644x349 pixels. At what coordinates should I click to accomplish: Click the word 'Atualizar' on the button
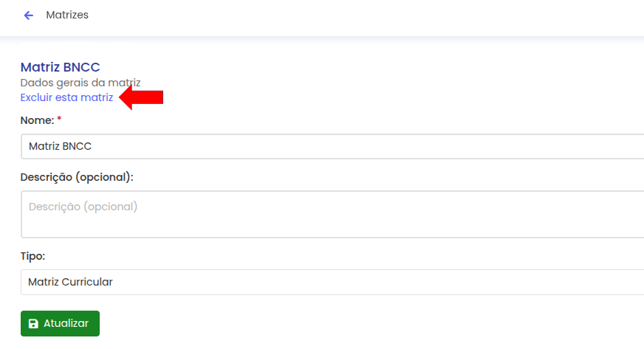tap(66, 324)
